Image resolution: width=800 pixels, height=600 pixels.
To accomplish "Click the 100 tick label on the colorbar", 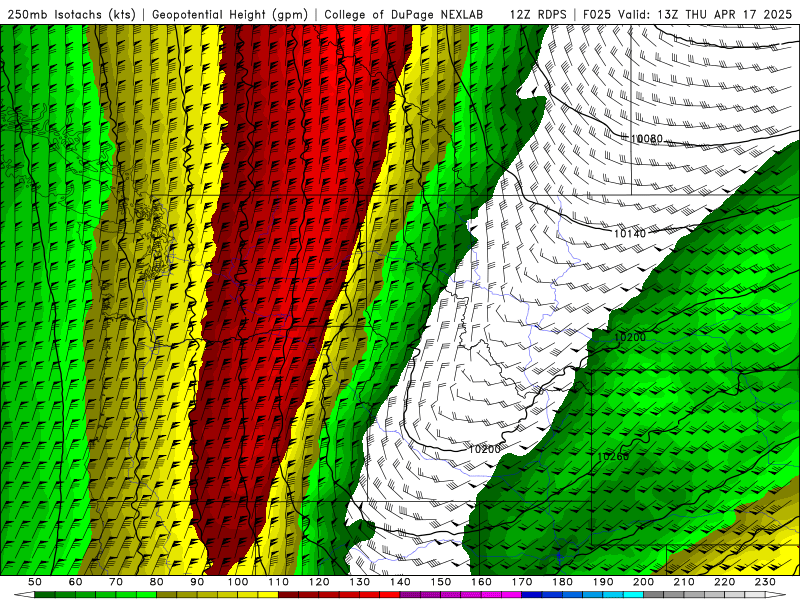I will [x=238, y=582].
